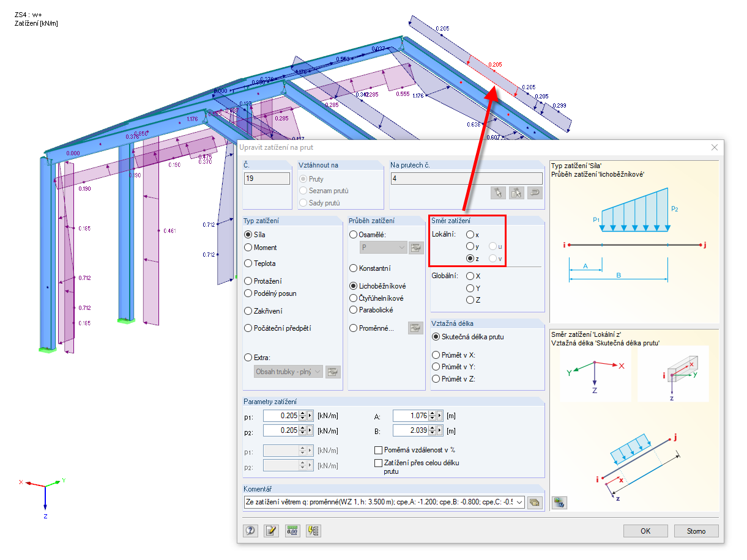Click the p2 value field showing 0.205
The height and width of the screenshot is (560, 747).
(x=281, y=430)
